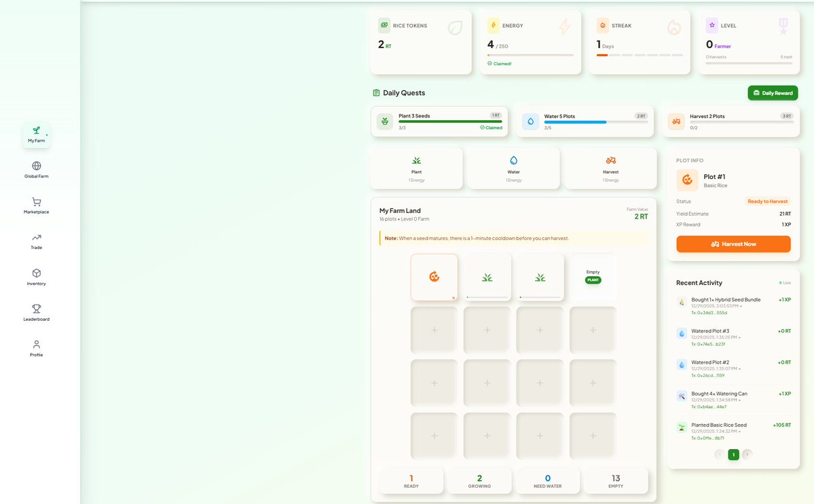Click the NEED WATER count stat card
The image size is (814, 504).
pos(548,481)
